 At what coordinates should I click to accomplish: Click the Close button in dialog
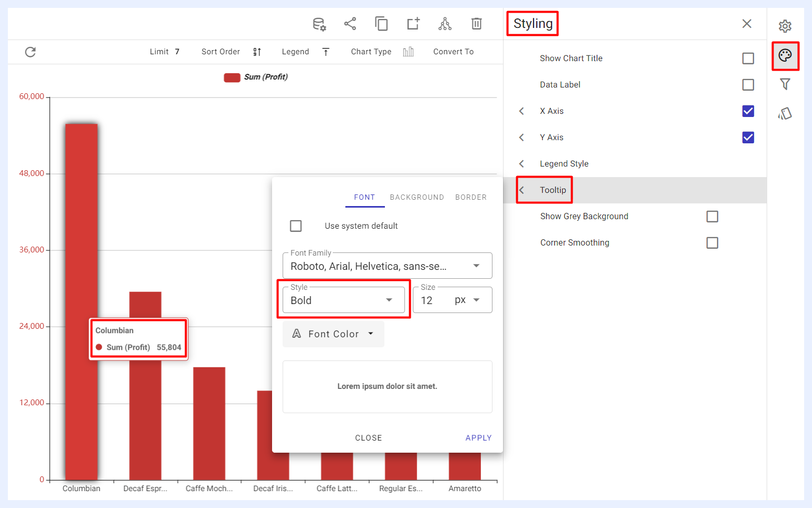click(x=369, y=438)
